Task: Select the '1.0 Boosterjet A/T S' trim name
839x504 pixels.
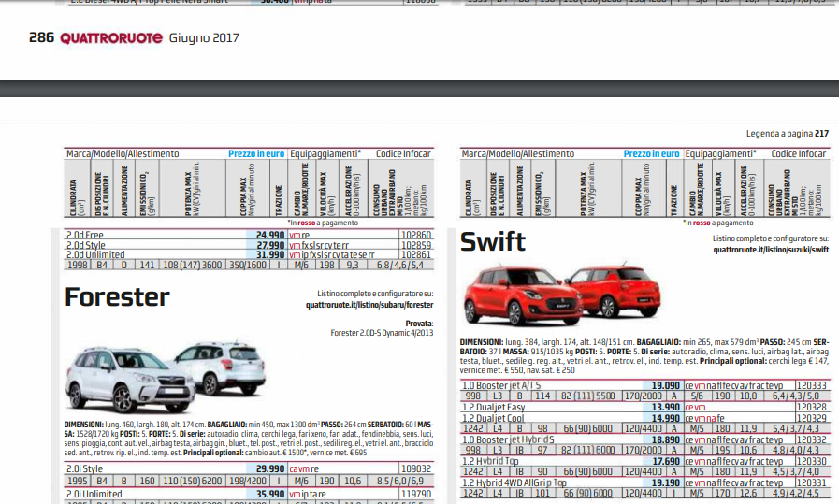Action: point(501,385)
